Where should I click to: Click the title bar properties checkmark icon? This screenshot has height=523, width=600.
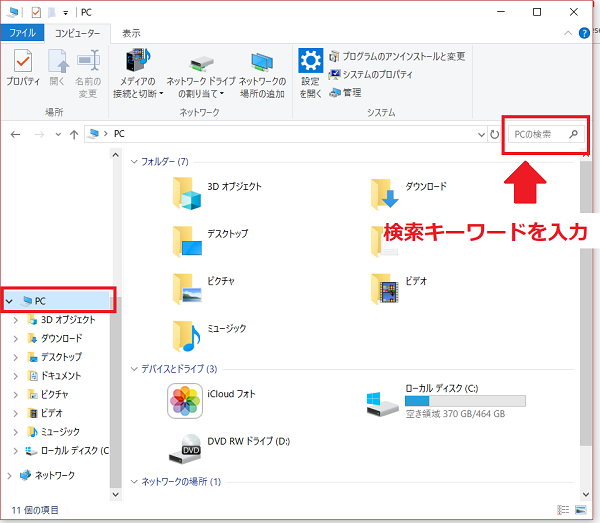(x=36, y=13)
